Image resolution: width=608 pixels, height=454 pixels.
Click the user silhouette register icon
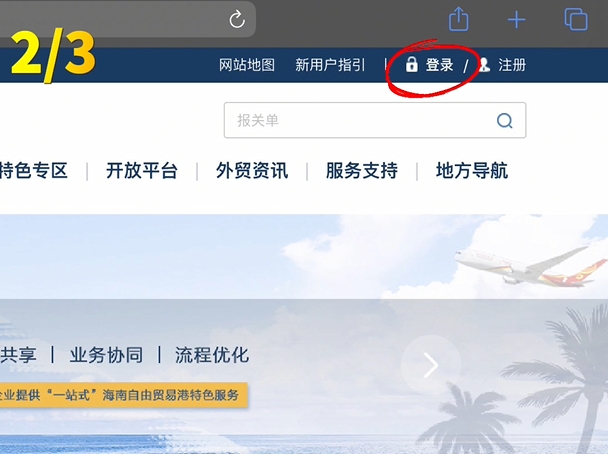pos(484,65)
